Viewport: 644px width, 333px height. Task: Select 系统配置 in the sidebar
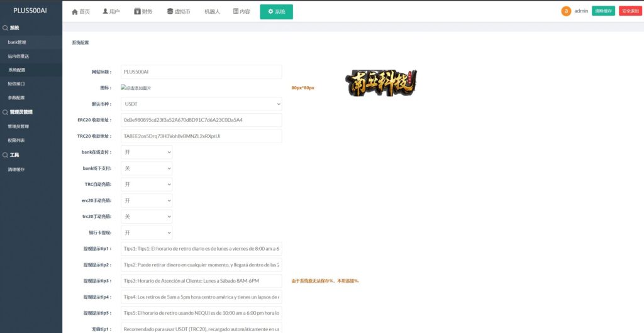point(31,70)
